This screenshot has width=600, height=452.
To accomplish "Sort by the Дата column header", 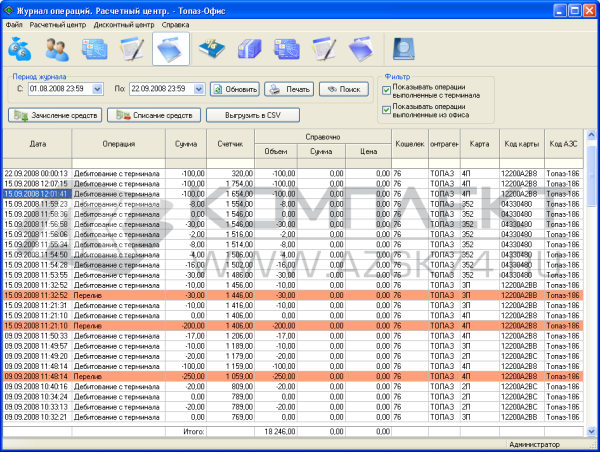I will pos(37,144).
